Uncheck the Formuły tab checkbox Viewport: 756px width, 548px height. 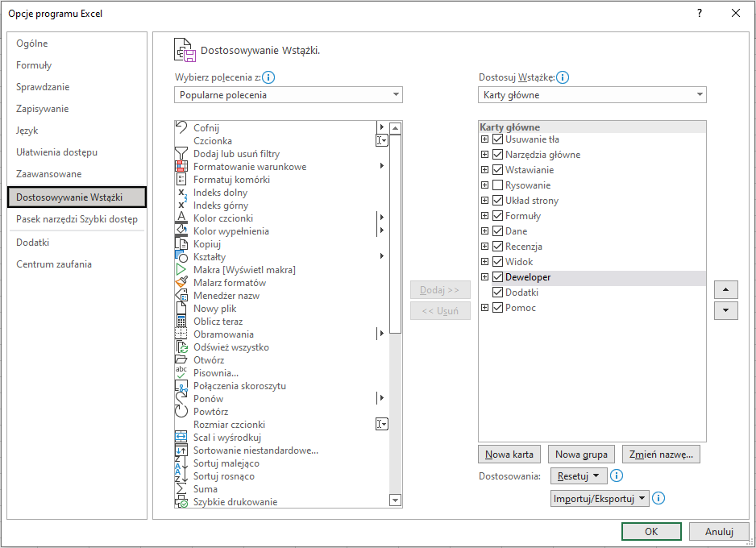pos(497,215)
